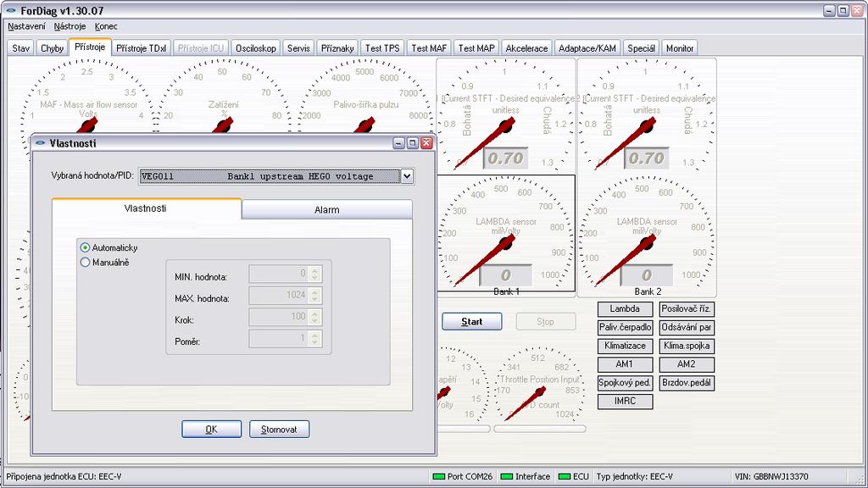Viewport: 868px width, 488px height.
Task: Click the green ECU status indicator
Action: [564, 476]
